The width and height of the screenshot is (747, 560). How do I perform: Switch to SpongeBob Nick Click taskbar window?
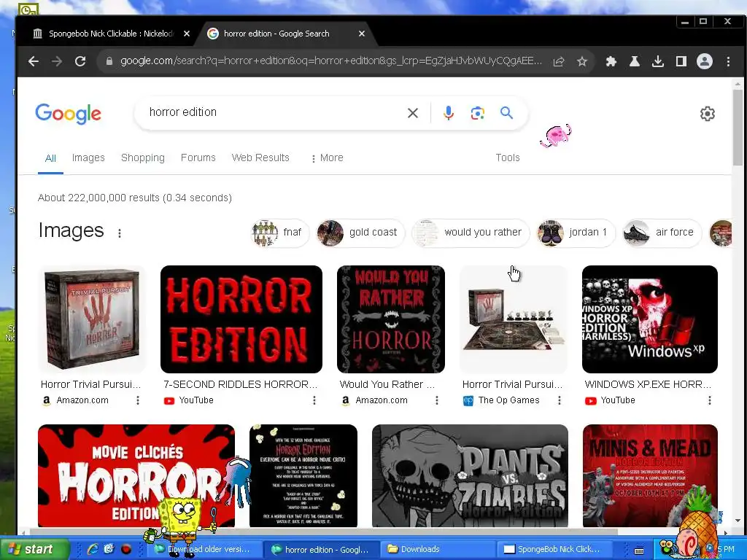[554, 549]
